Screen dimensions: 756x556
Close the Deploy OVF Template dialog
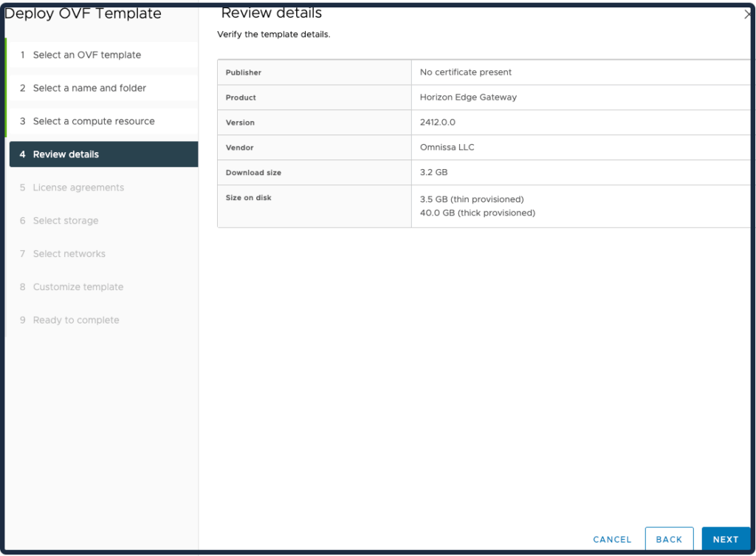point(748,15)
